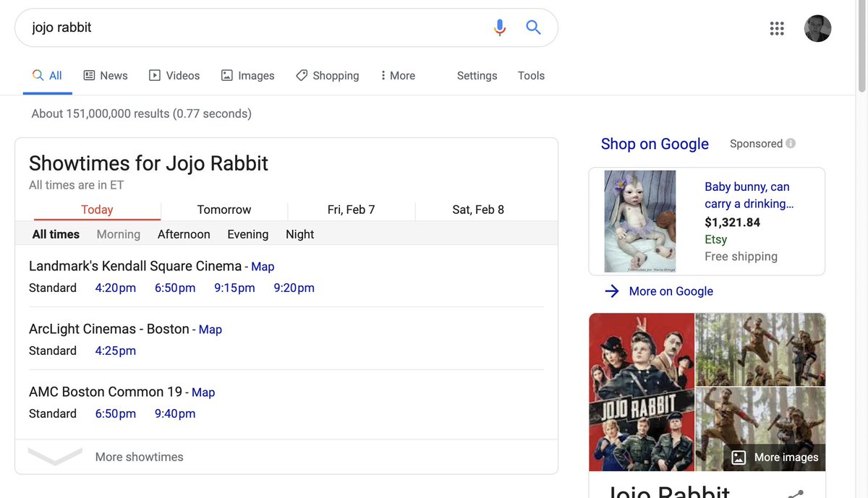
Task: Open the Jojo Rabbit movie poster image
Action: 642,392
